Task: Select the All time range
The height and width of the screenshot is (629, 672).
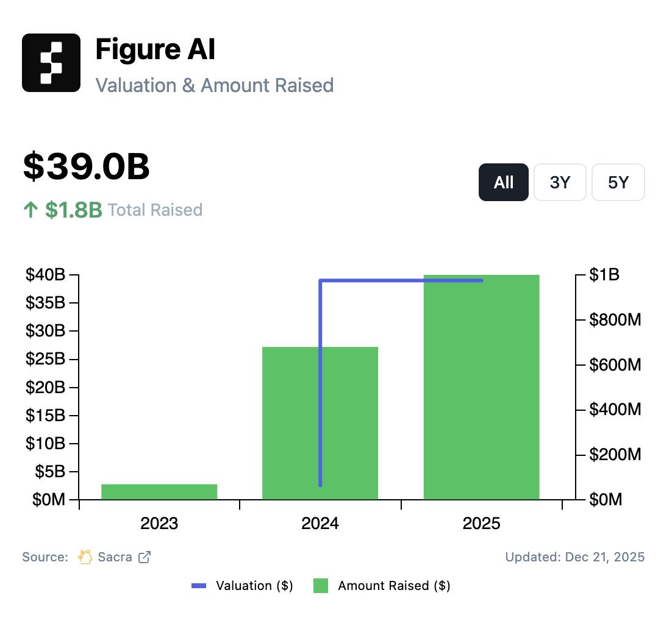Action: tap(503, 182)
